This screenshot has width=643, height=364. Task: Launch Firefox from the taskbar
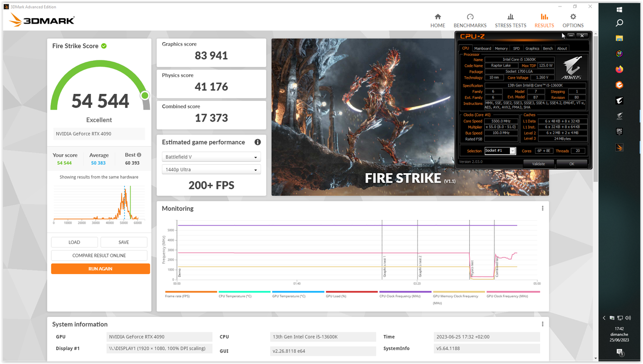pos(619,69)
